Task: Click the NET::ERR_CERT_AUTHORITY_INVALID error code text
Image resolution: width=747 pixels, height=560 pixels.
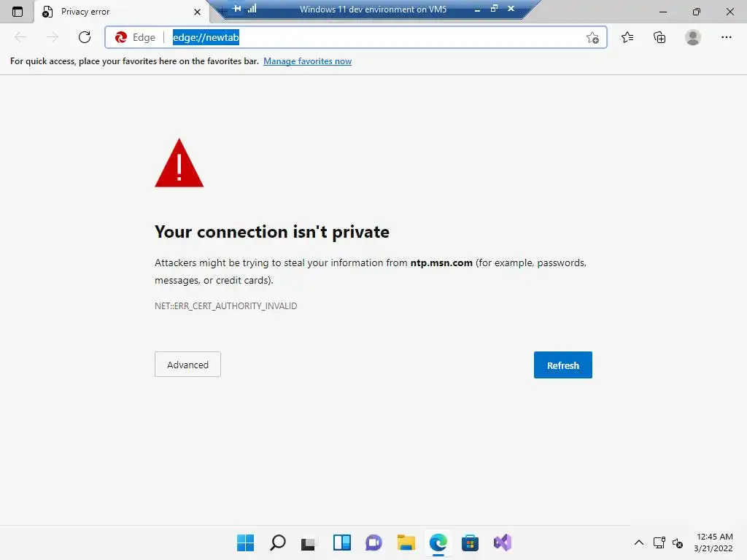Action: 226,306
